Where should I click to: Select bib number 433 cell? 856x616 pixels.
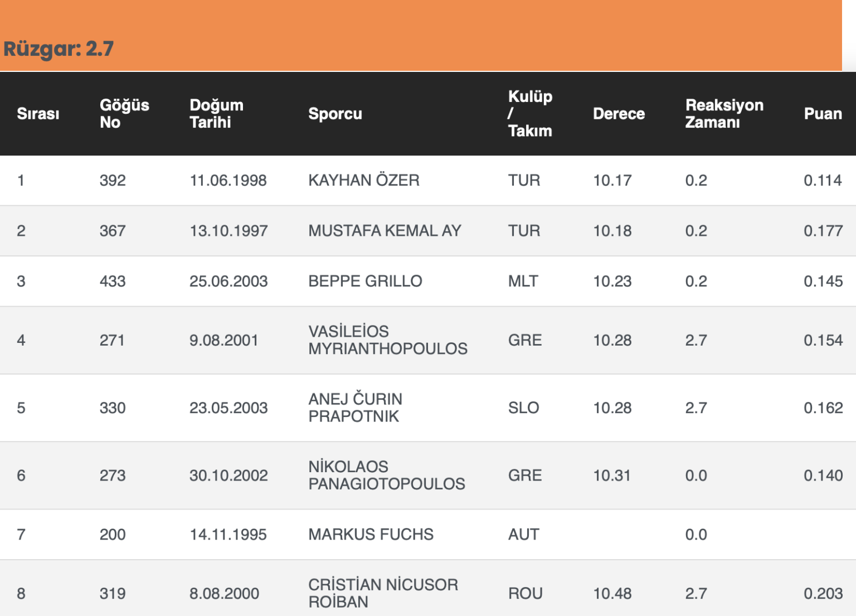[113, 281]
